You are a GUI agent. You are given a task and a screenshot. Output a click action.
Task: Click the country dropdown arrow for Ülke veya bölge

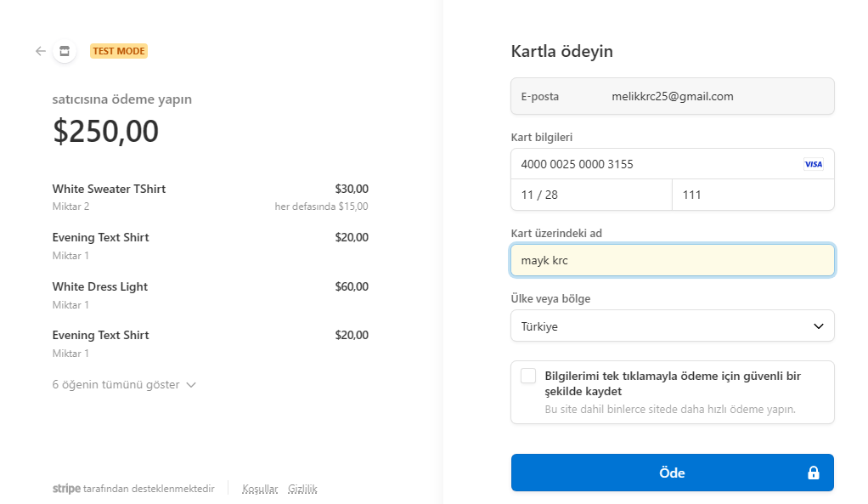point(818,326)
